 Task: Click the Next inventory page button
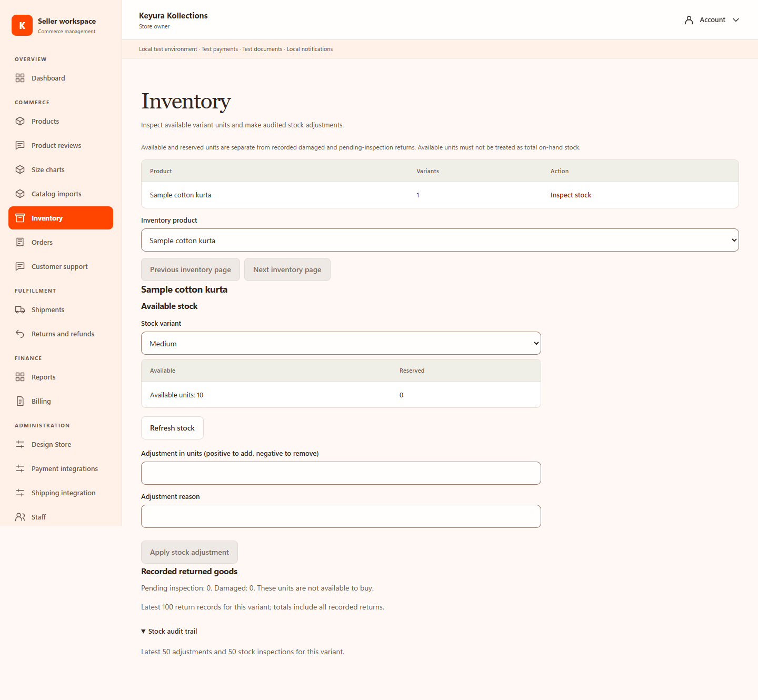[287, 269]
